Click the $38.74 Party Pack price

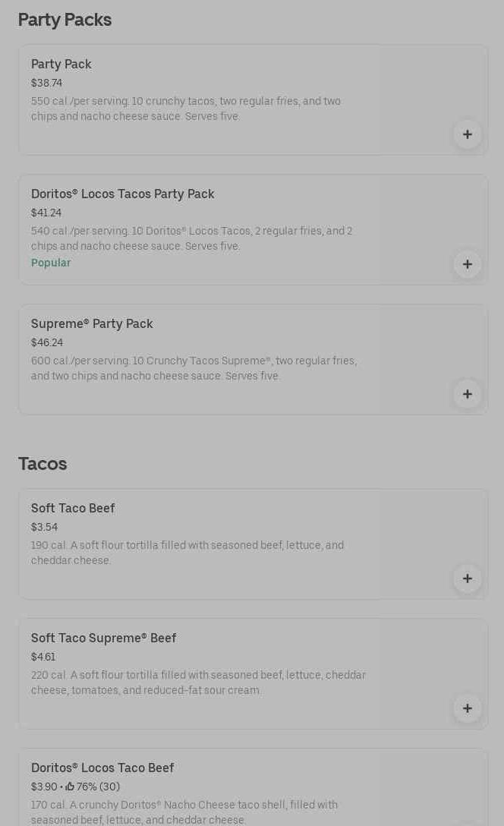[x=46, y=84]
